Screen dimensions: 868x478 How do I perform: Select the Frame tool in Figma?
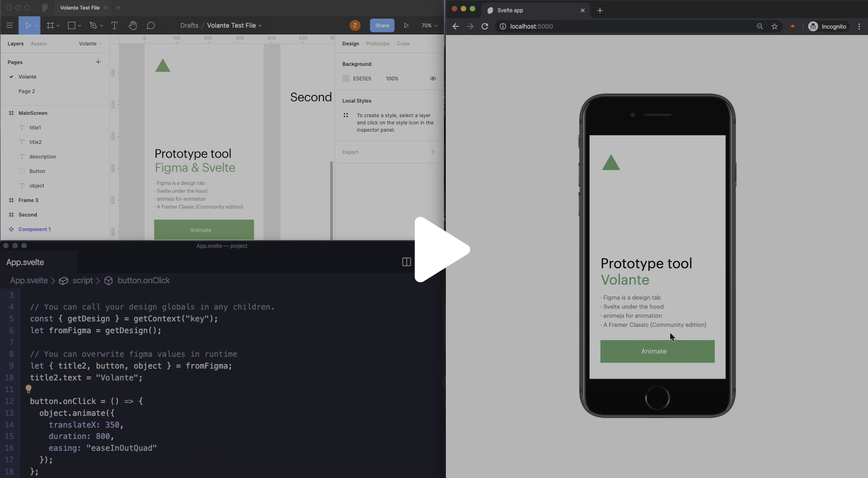(50, 25)
